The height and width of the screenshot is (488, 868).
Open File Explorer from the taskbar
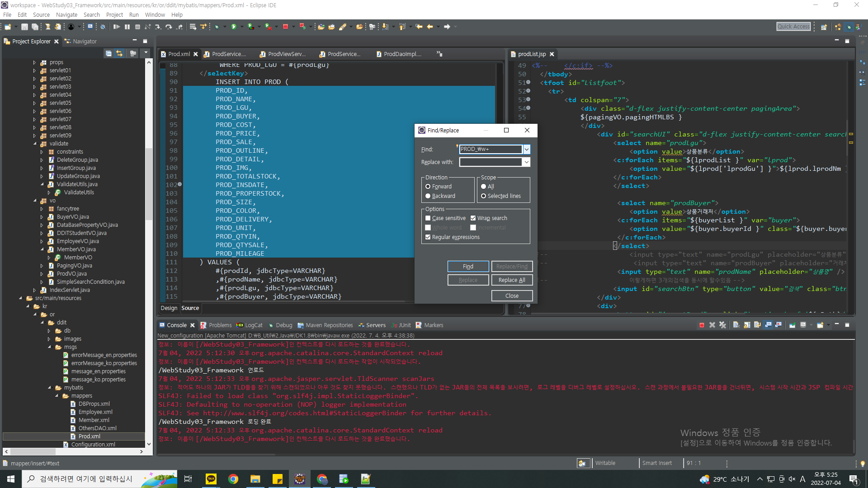point(255,479)
